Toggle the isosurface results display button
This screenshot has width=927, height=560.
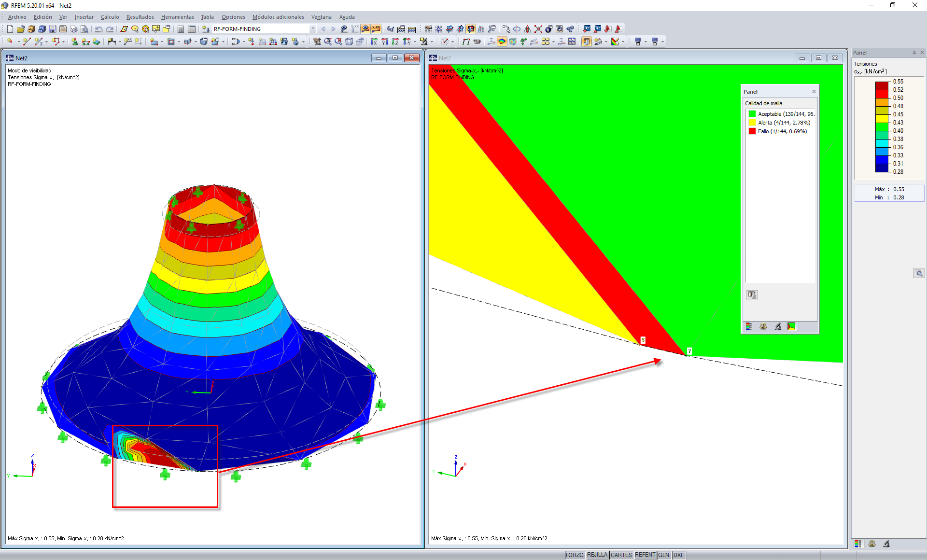pos(502,42)
